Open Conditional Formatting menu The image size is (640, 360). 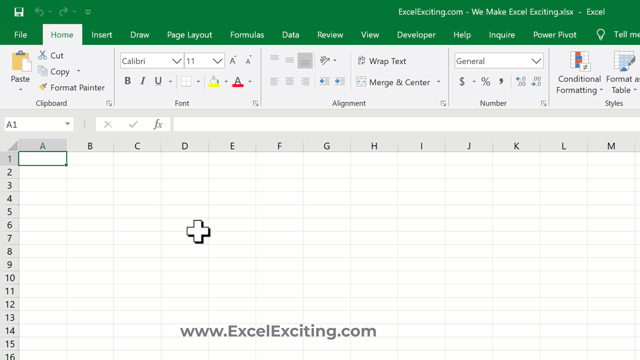pos(579,73)
